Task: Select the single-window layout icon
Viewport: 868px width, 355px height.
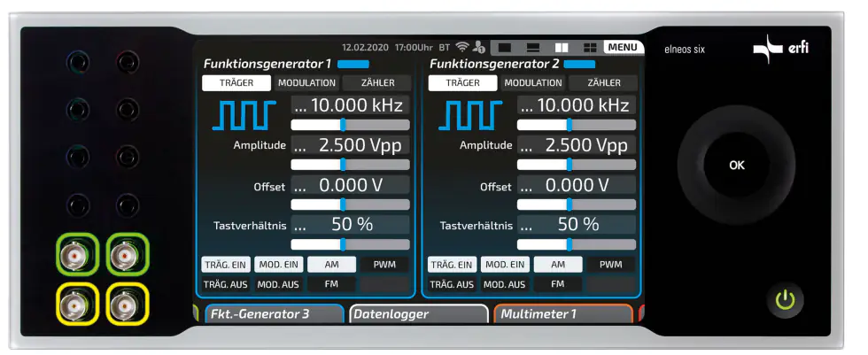Action: (505, 47)
